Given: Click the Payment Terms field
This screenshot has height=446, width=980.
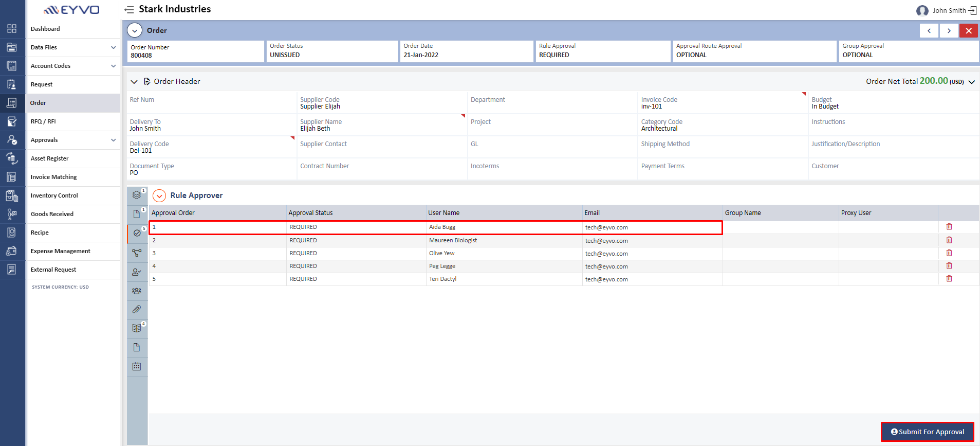Looking at the screenshot, I should (723, 169).
